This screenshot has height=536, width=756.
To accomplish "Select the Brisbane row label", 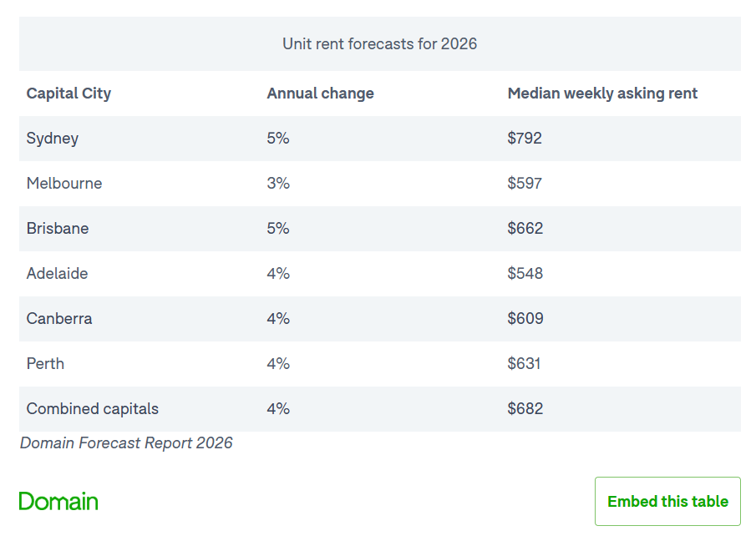I will pyautogui.click(x=58, y=229).
